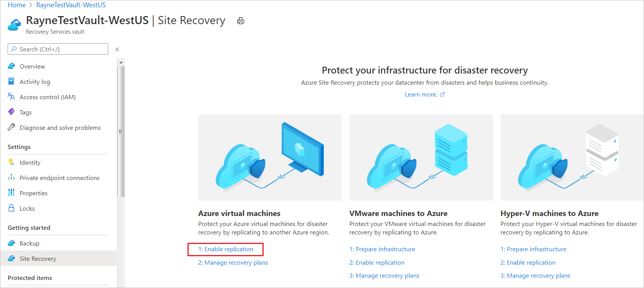644x288 pixels.
Task: Open the Learn more link
Action: 421,94
